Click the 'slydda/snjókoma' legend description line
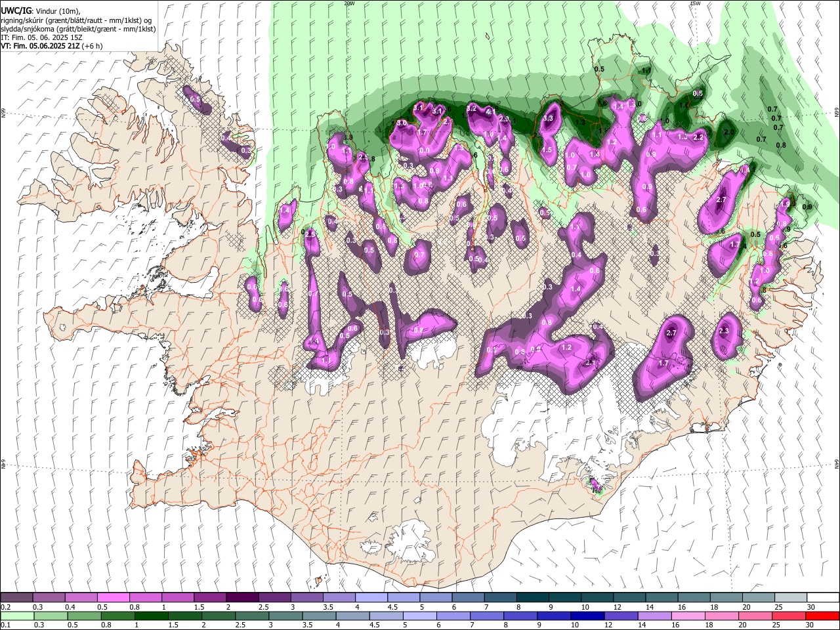This screenshot has width=840, height=630. click(78, 29)
